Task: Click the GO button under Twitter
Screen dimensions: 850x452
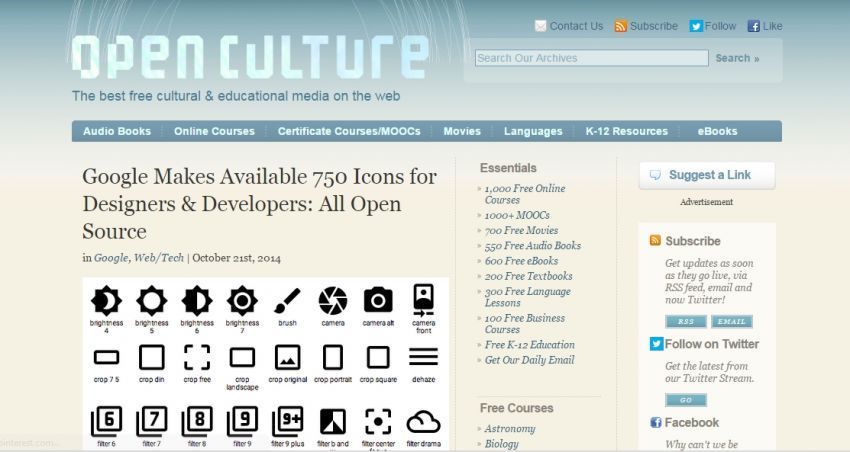Action: [686, 400]
